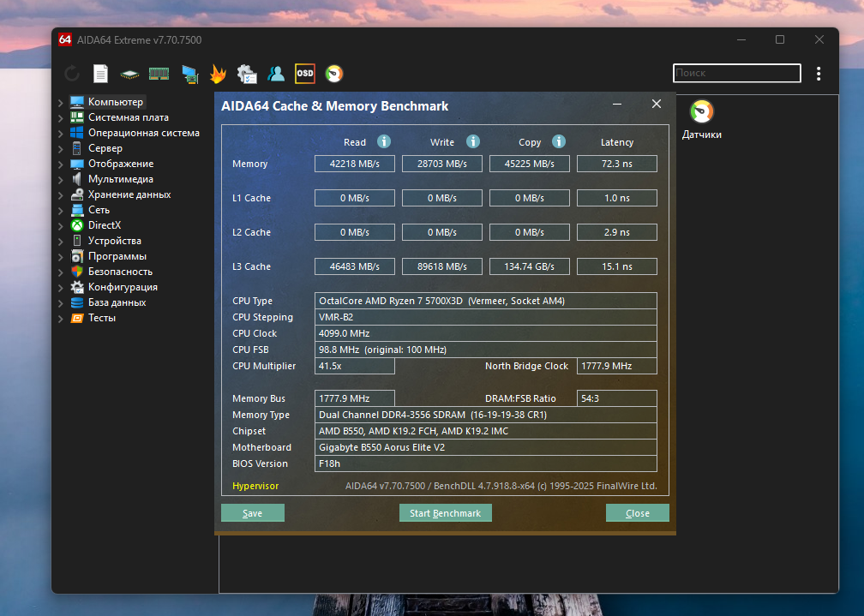864x616 pixels.
Task: Open the Датчики sensor gauge icon
Action: [x=701, y=112]
